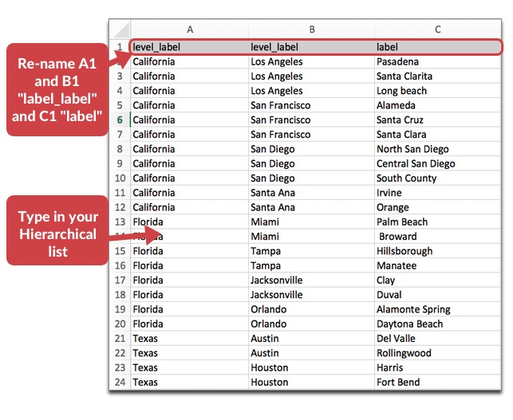Click California in row 6
This screenshot has width=513, height=420.
(190, 120)
